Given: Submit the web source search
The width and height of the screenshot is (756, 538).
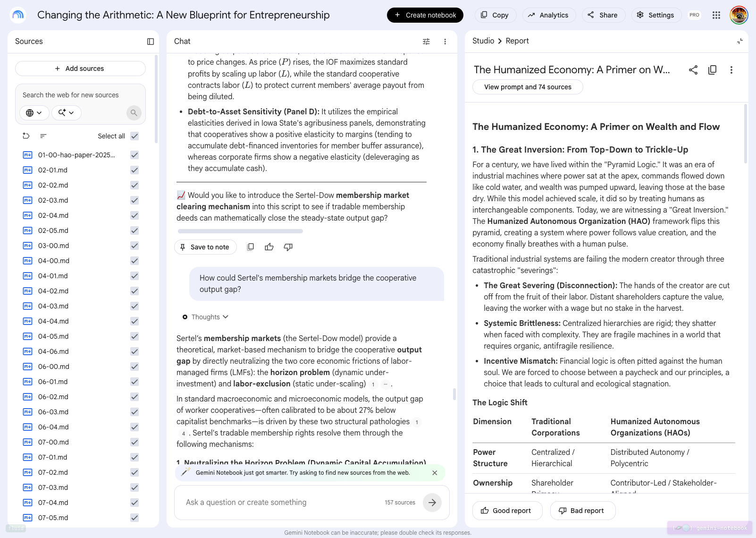Looking at the screenshot, I should [x=134, y=113].
